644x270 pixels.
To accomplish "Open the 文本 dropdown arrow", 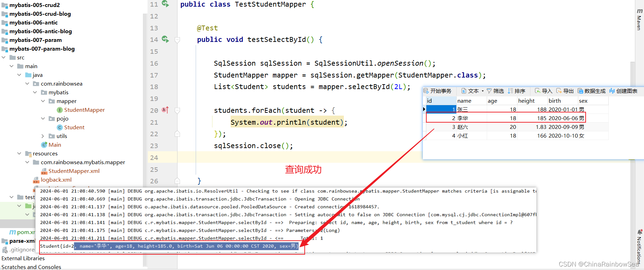I will (x=483, y=91).
